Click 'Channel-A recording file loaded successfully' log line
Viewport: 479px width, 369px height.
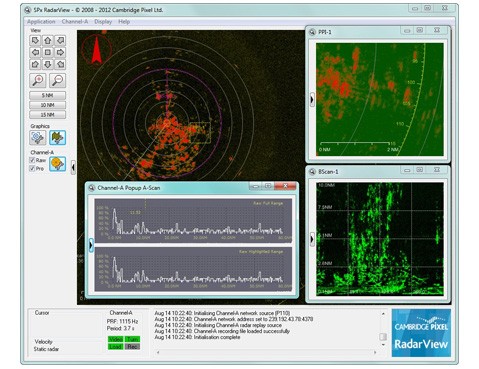(222, 331)
